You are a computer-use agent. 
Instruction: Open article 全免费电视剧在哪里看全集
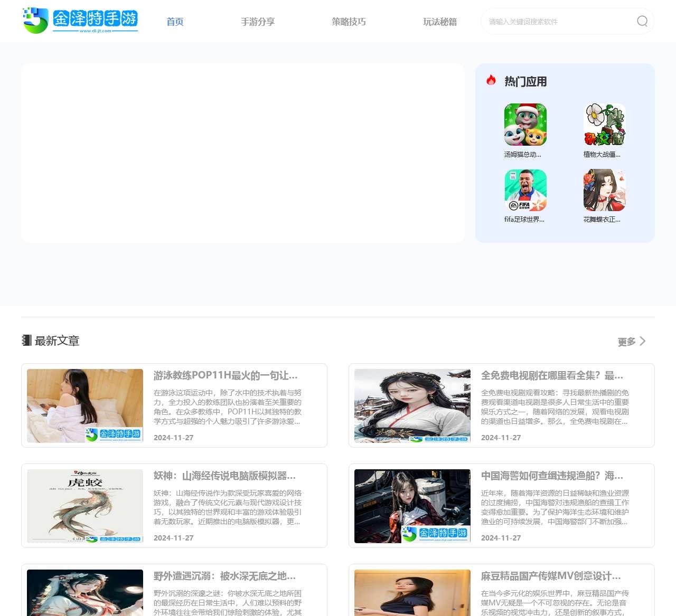pos(552,375)
